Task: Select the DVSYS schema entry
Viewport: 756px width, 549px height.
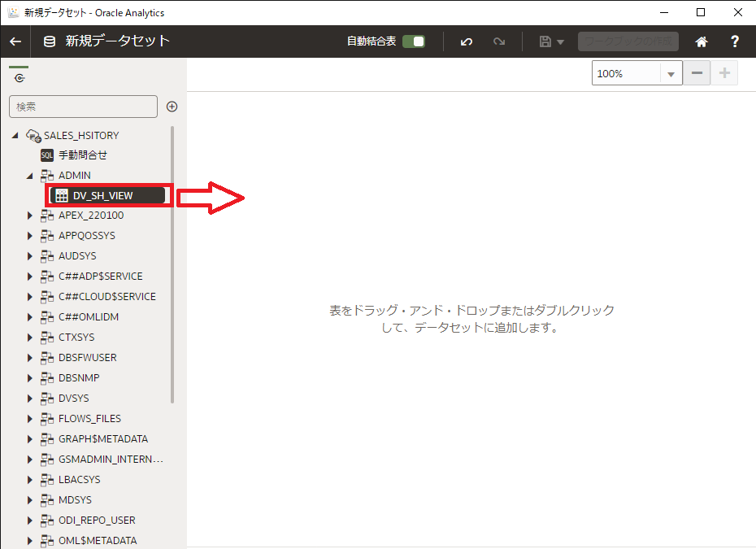Action: tap(73, 399)
